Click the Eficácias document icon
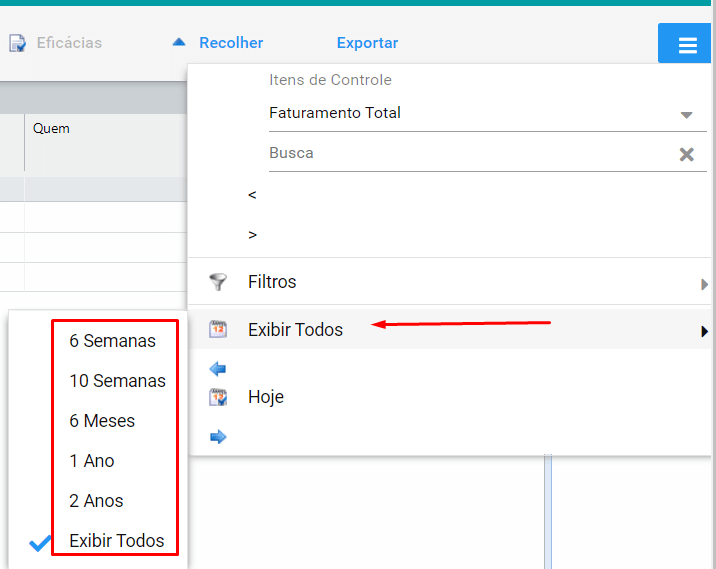 17,43
